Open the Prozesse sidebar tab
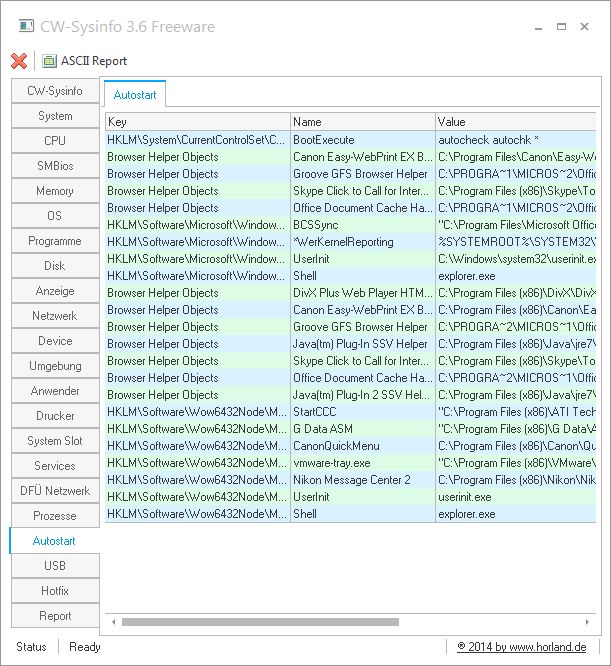Screen dimensions: 611x666 coord(55,516)
